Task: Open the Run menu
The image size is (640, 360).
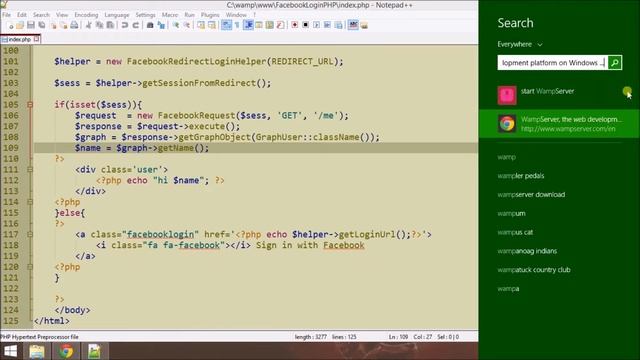Action: coord(189,15)
